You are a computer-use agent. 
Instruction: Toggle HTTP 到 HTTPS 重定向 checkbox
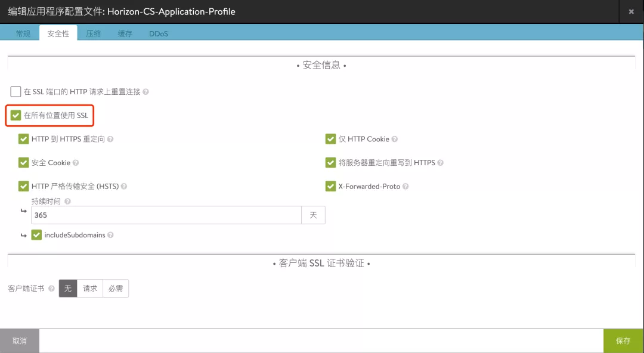(x=23, y=140)
